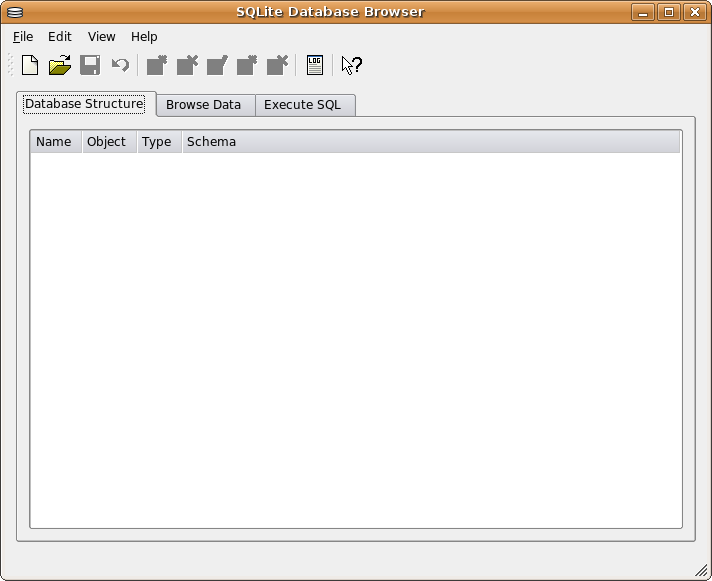Select the Database Structure tab

click(x=85, y=104)
